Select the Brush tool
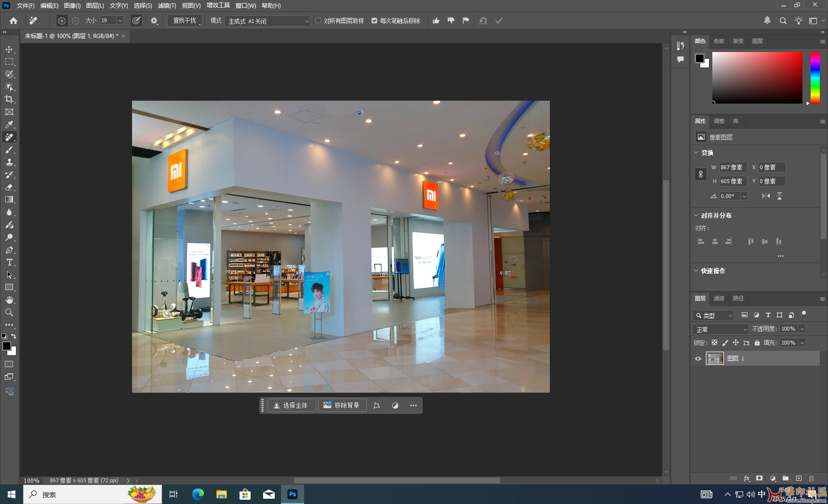Screen dimensions: 828x504 pos(9,149)
